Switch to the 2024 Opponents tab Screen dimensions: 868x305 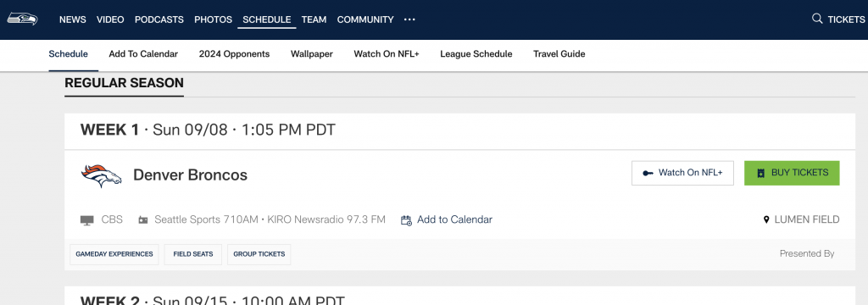click(234, 54)
